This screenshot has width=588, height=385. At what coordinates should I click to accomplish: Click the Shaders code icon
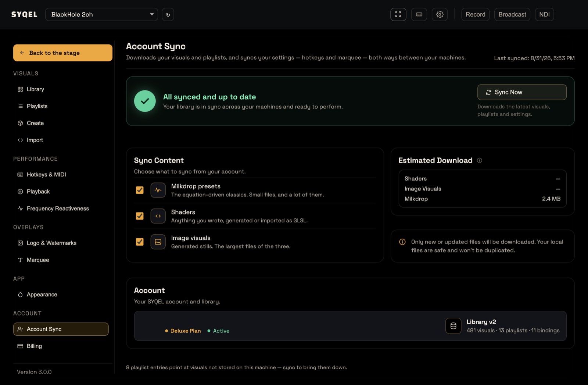coord(158,216)
